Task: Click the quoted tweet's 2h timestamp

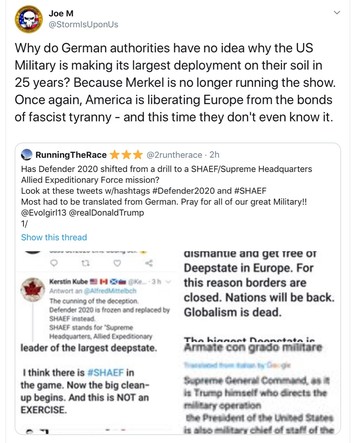Action: 214,155
